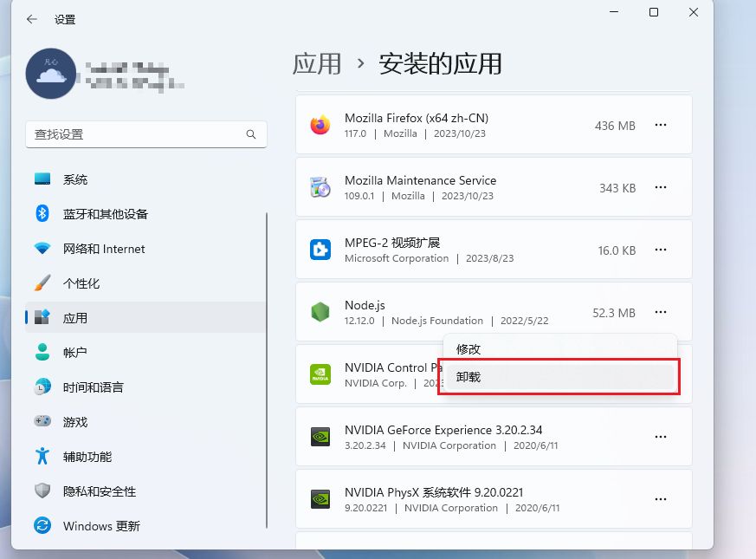Open 系统 settings icon
Viewport: 756px width, 559px height.
[x=42, y=179]
